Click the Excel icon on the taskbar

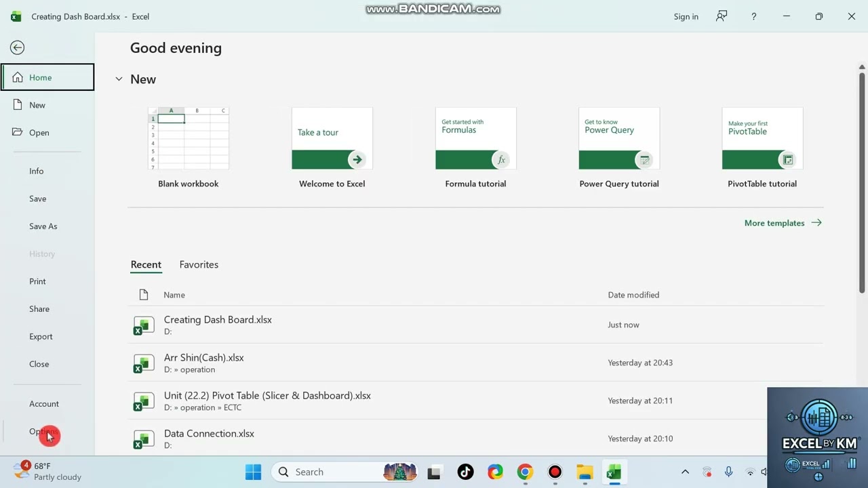pyautogui.click(x=614, y=472)
